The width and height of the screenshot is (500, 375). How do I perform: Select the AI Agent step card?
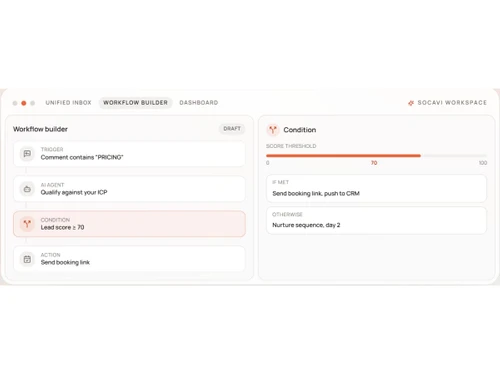(129, 189)
